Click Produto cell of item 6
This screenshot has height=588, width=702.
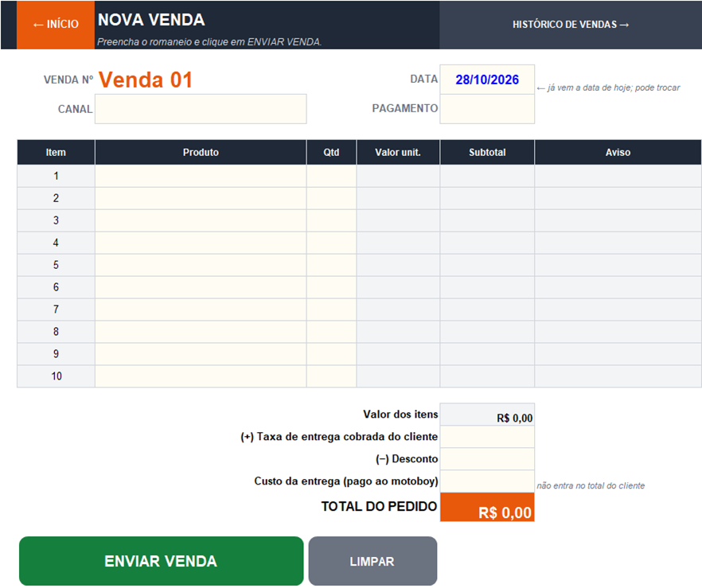click(201, 287)
